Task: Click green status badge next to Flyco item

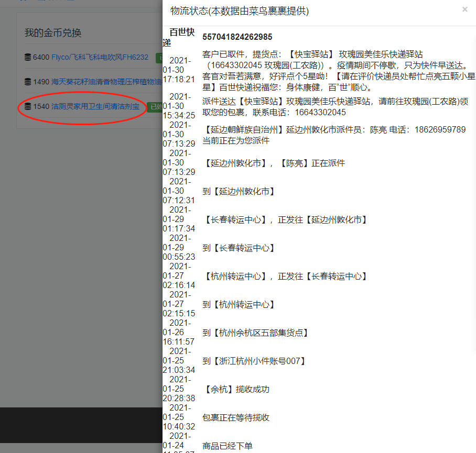Action: pyautogui.click(x=159, y=58)
